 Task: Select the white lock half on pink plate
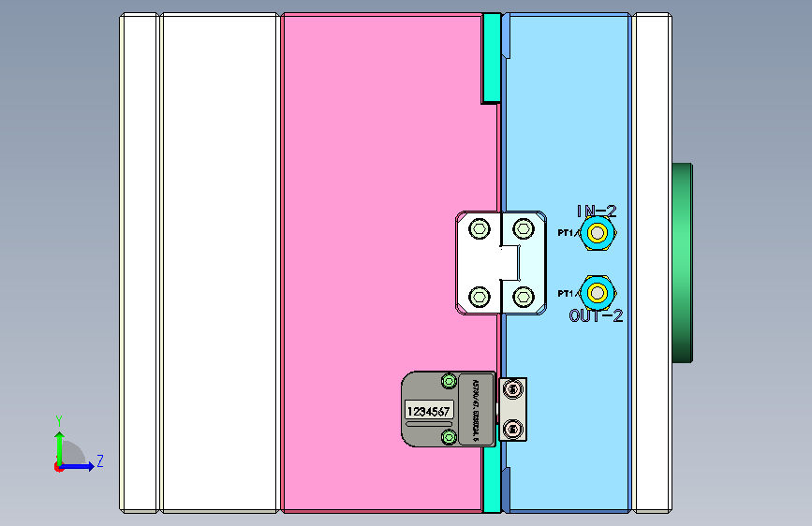(x=479, y=263)
